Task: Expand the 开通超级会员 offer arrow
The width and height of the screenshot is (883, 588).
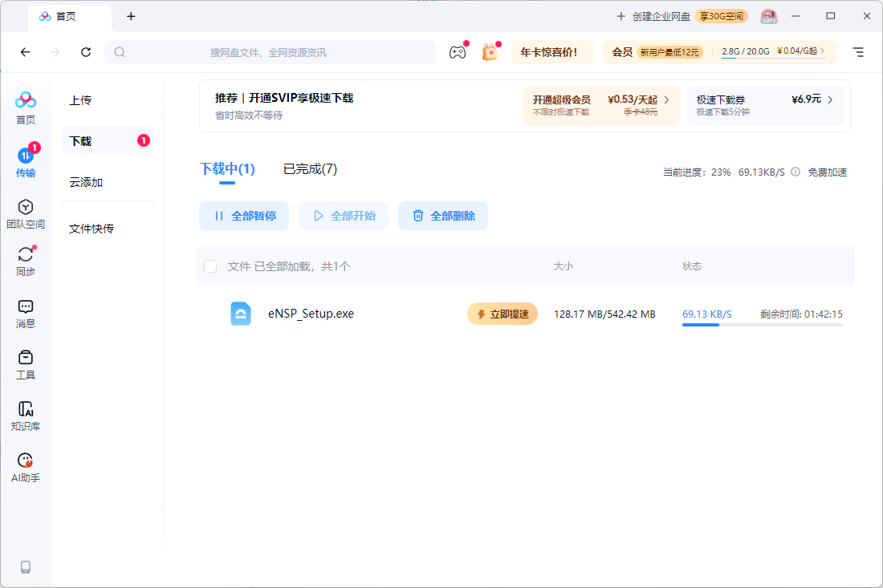Action: pyautogui.click(x=667, y=99)
